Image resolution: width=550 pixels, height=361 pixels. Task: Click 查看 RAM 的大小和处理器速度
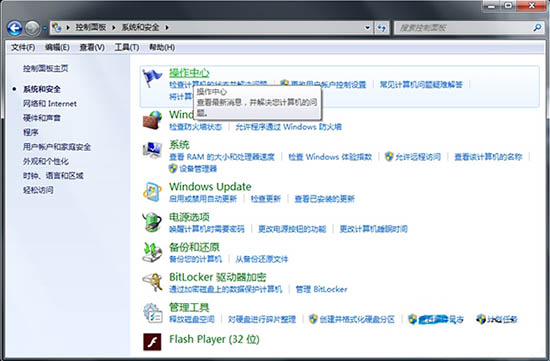pyautogui.click(x=222, y=157)
